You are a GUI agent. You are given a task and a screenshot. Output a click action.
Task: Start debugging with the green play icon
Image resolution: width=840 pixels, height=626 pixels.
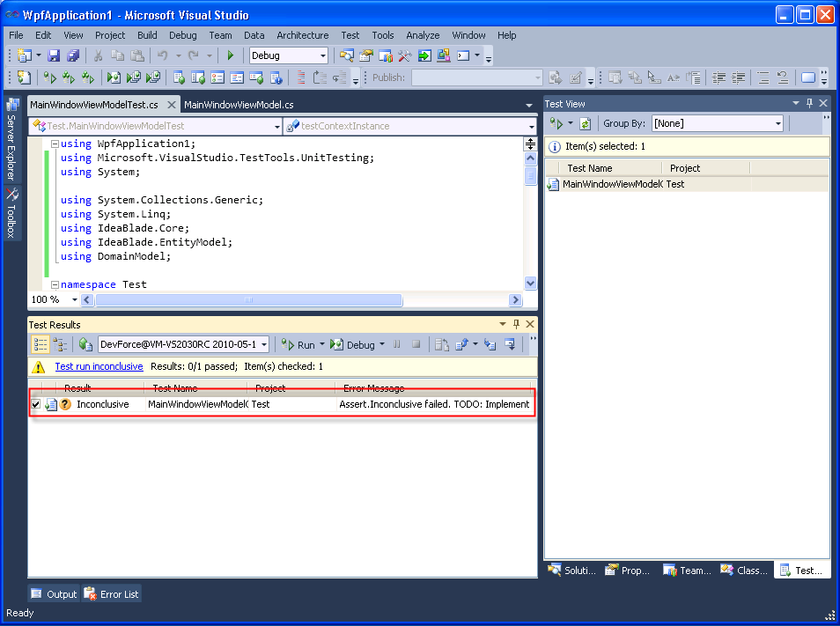pos(231,55)
